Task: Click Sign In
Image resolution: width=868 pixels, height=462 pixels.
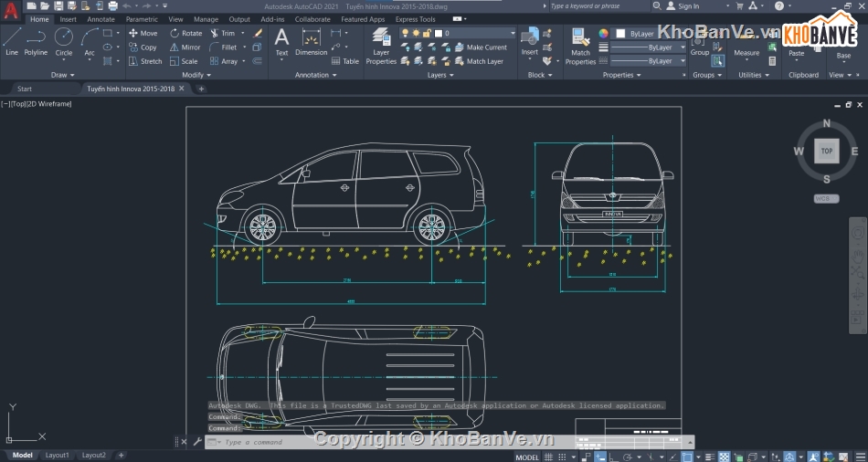Action: pyautogui.click(x=683, y=6)
